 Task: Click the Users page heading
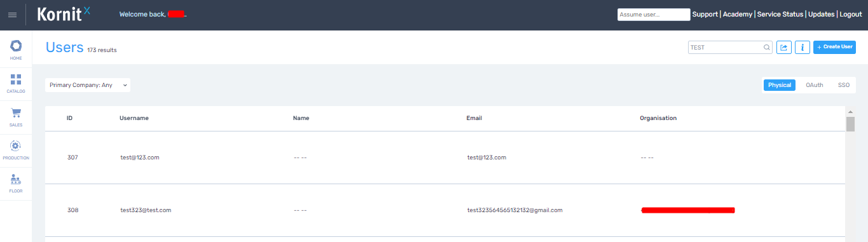(x=65, y=47)
